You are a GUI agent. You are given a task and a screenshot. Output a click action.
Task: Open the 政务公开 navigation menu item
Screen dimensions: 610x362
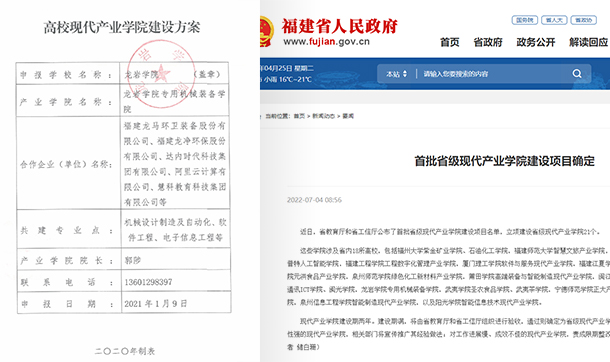tap(536, 42)
